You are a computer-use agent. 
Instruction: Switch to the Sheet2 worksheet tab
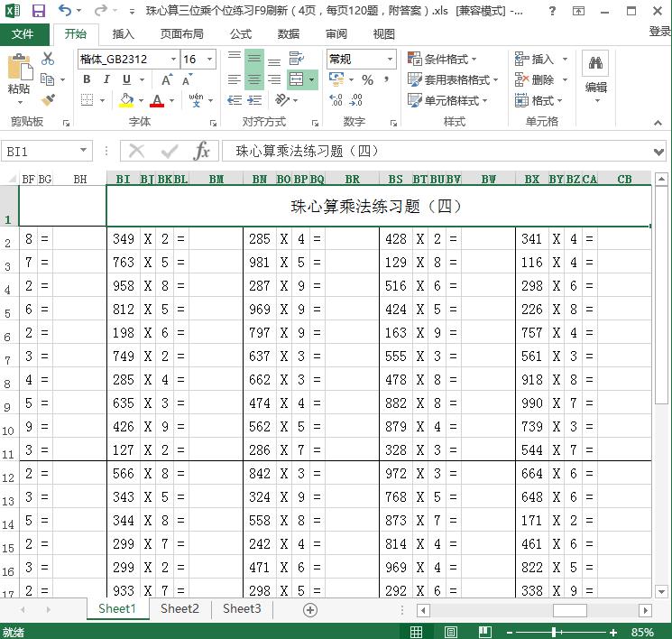[180, 608]
